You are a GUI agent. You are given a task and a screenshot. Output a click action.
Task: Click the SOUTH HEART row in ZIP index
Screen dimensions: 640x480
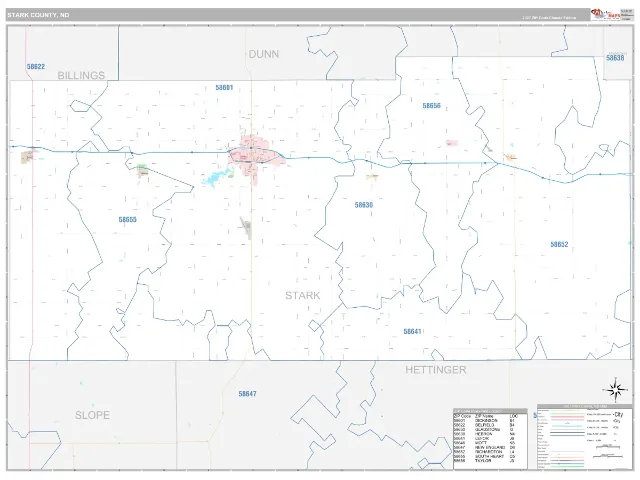pyautogui.click(x=485, y=456)
